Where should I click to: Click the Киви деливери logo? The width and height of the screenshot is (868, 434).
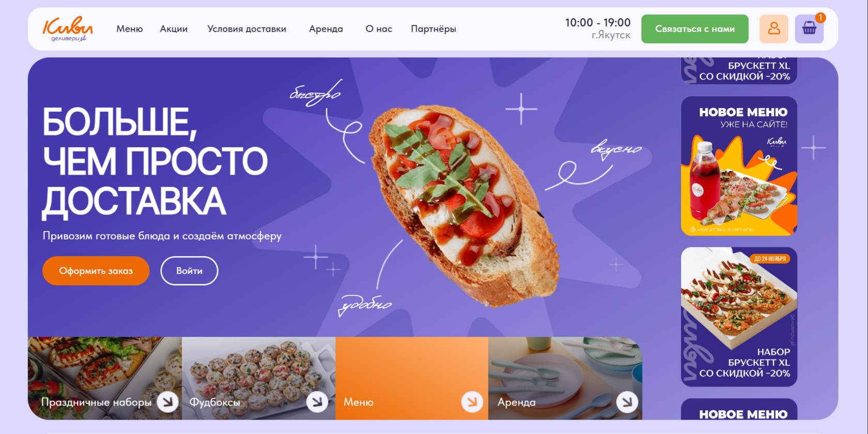tap(68, 29)
